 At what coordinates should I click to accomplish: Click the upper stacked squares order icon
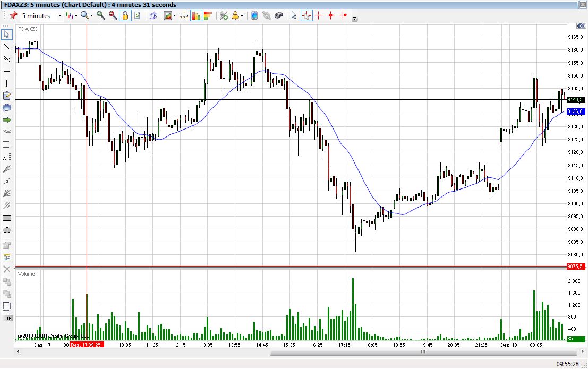coord(7,281)
